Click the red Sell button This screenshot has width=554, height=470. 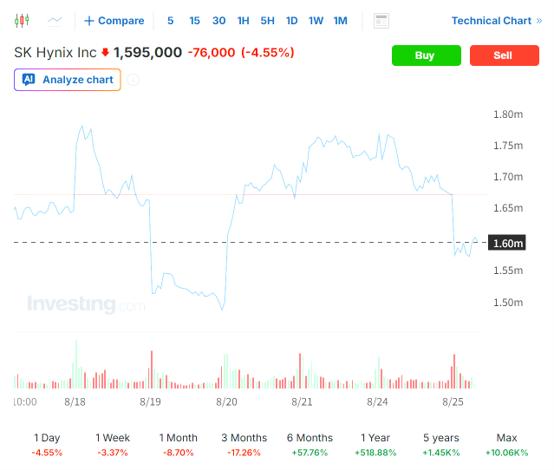pyautogui.click(x=505, y=55)
